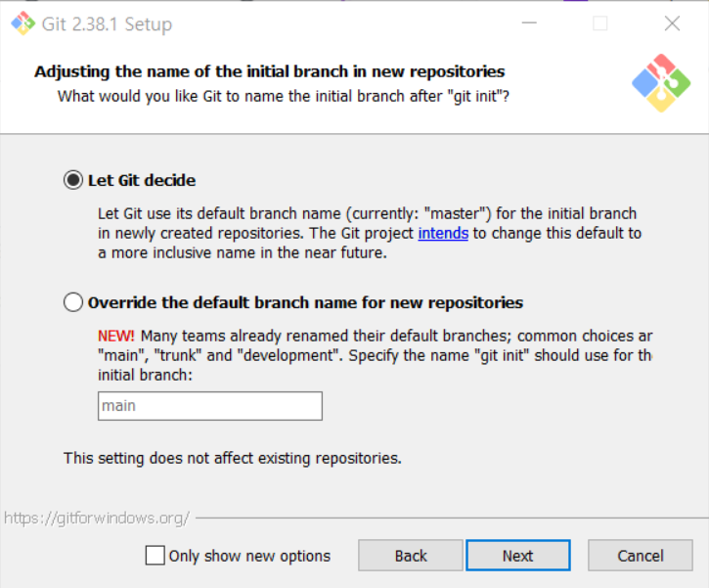Click the red "NEW!" text
The width and height of the screenshot is (709, 588).
(116, 336)
